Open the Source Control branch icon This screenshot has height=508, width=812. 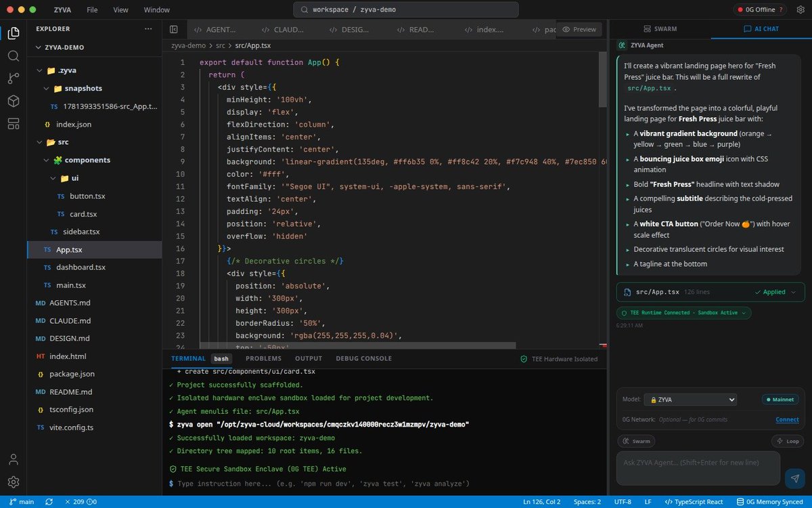tap(14, 78)
